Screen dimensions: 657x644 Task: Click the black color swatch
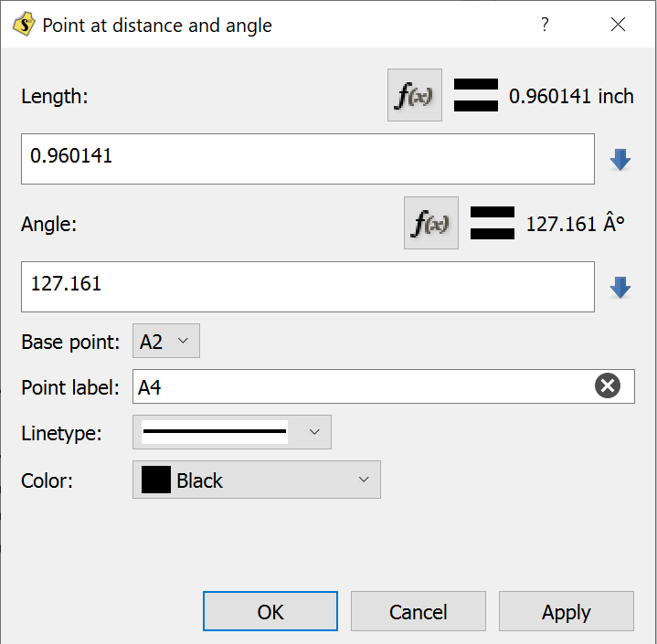[156, 480]
